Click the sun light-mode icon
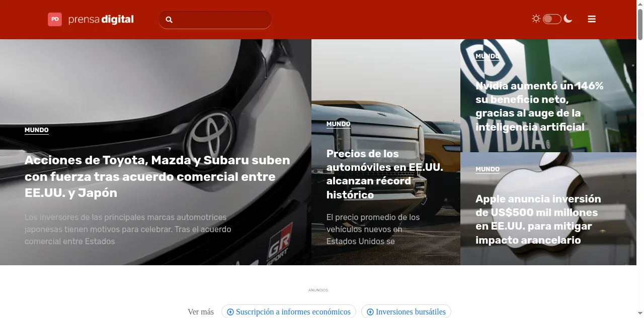 coord(536,19)
